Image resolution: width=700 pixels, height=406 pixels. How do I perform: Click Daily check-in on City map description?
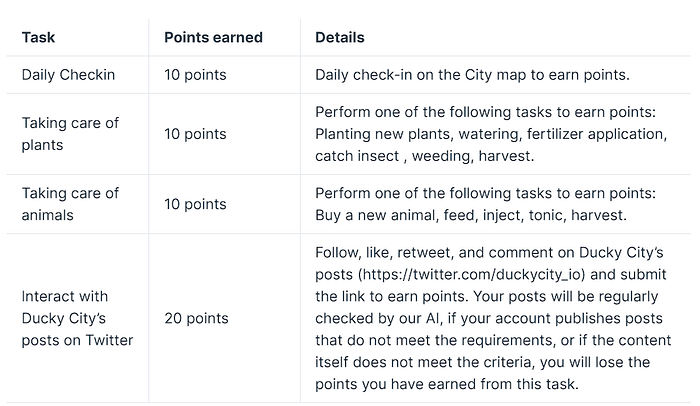(x=470, y=75)
